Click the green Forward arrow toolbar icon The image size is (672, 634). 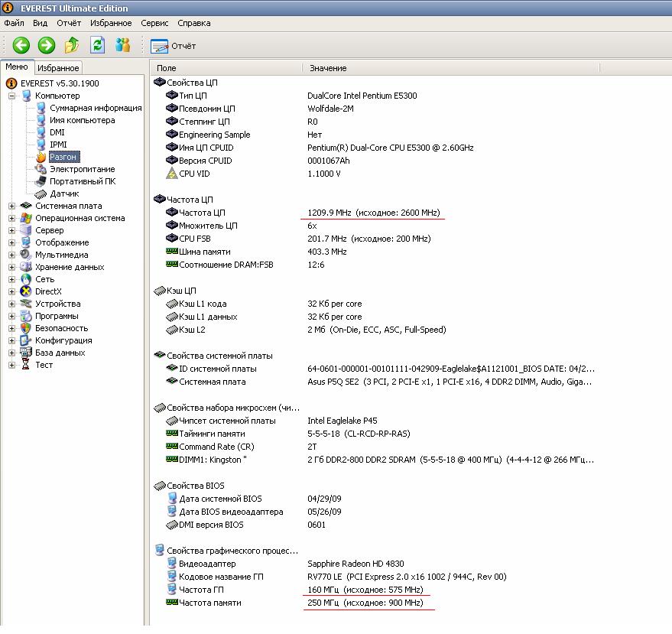pos(47,46)
